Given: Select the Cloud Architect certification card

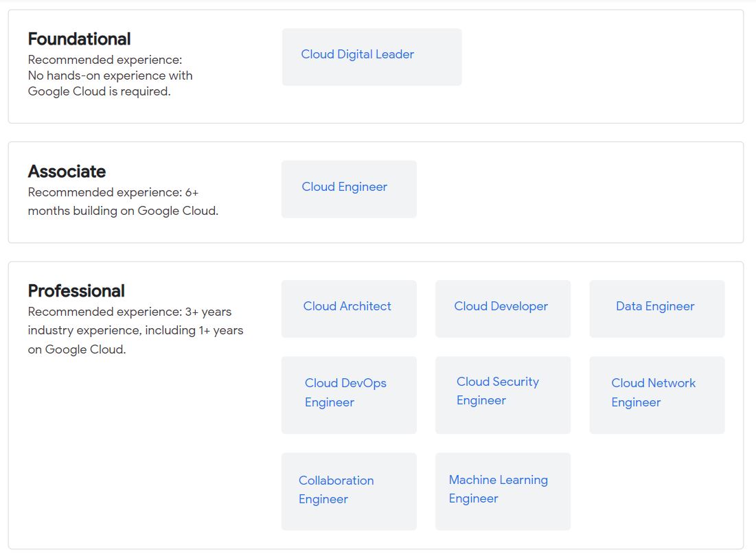Looking at the screenshot, I should pyautogui.click(x=349, y=309).
